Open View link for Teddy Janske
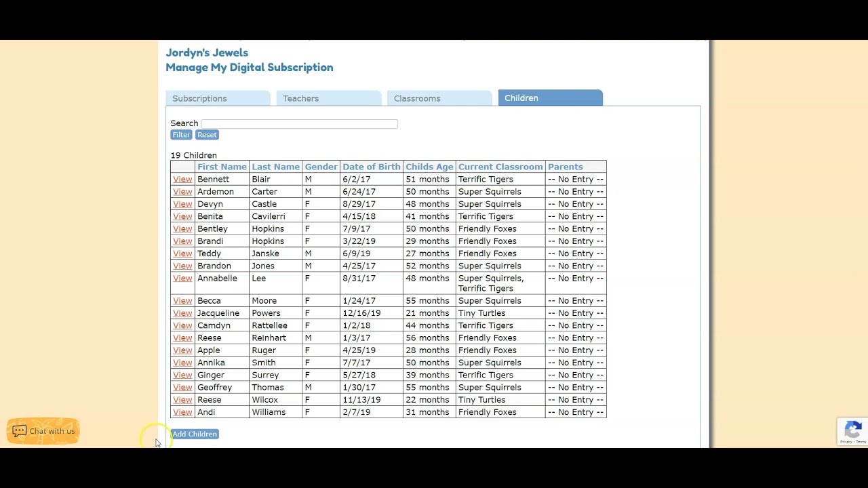This screenshot has width=868, height=488. 182,253
